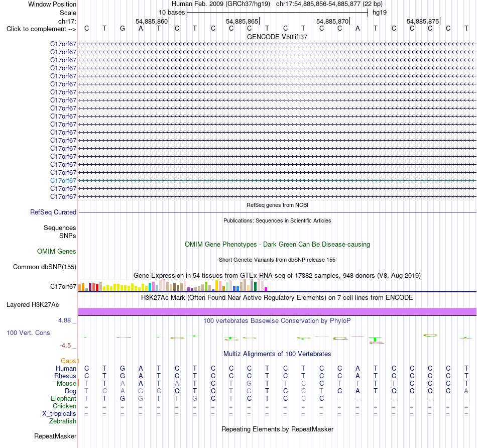The width and height of the screenshot is (477, 448).
Task: Open the 'H3K27Ac Mark' ENCODE track title
Action: coord(277,298)
